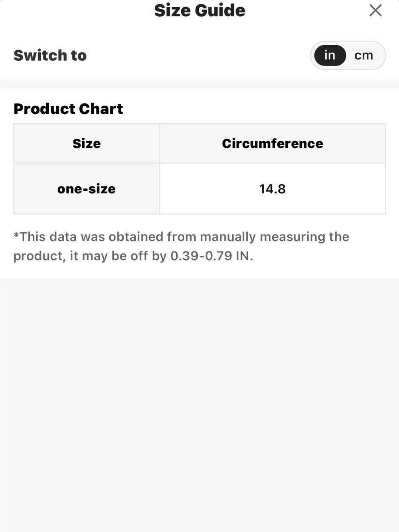Image resolution: width=399 pixels, height=532 pixels.
Task: Click the Size Guide title
Action: [x=199, y=10]
